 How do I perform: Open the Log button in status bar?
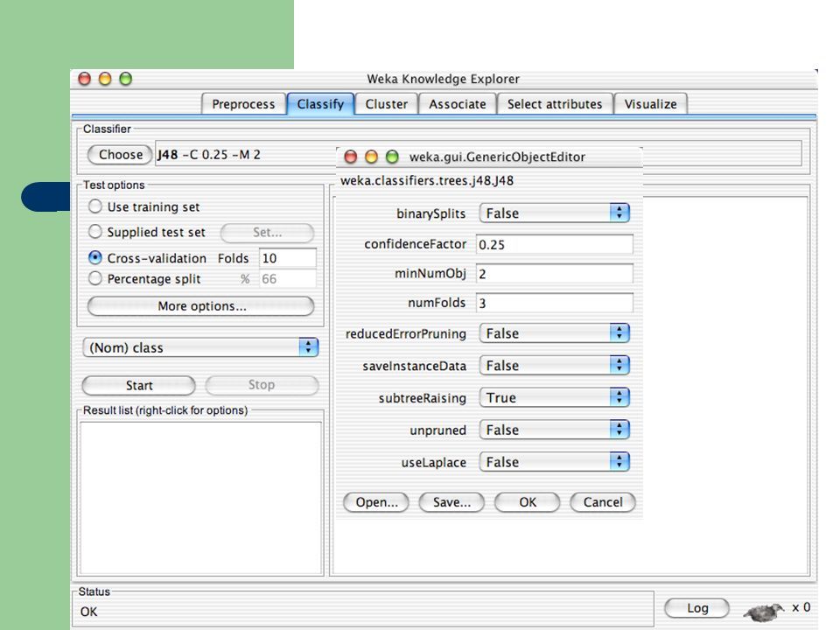click(x=697, y=608)
